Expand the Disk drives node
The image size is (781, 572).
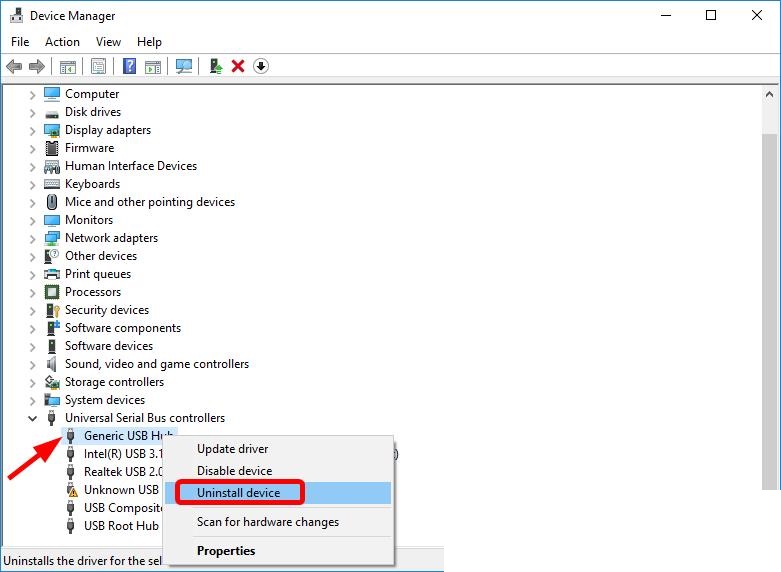click(32, 113)
